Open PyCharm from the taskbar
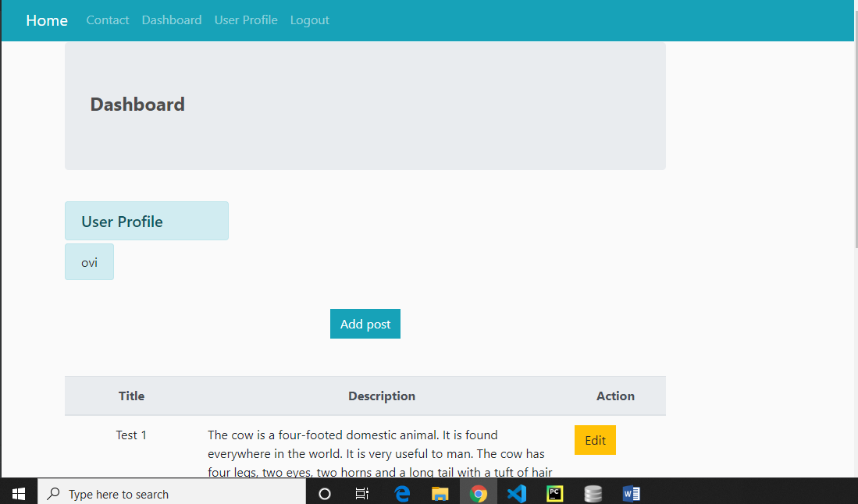 [x=555, y=493]
